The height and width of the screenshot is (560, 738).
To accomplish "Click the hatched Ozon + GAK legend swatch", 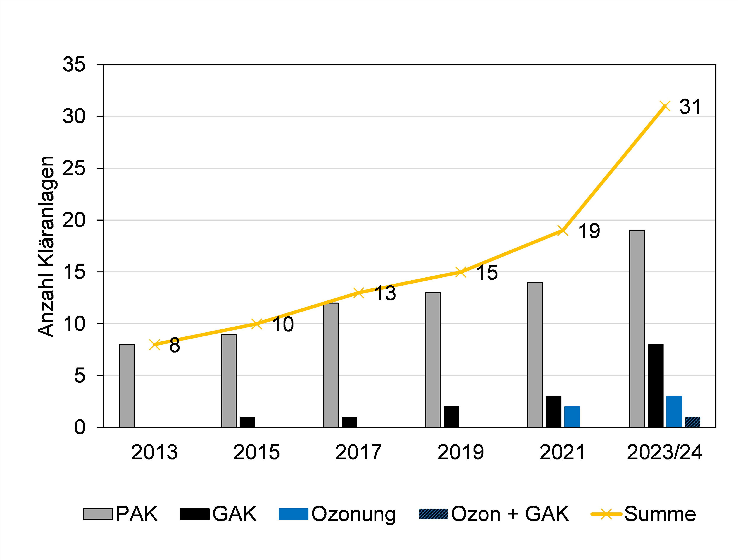I will 433,514.
